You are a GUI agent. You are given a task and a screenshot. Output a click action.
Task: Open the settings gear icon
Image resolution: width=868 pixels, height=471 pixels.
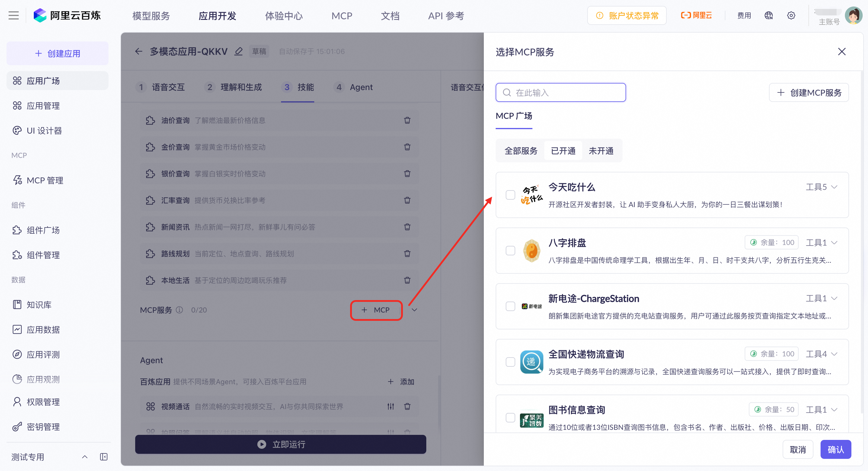791,15
